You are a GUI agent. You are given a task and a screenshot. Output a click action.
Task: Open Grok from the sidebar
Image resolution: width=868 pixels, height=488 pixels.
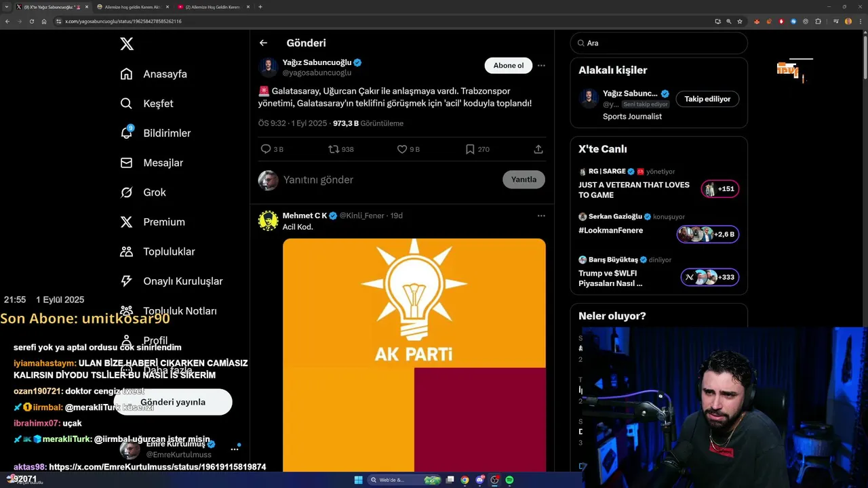coord(143,192)
